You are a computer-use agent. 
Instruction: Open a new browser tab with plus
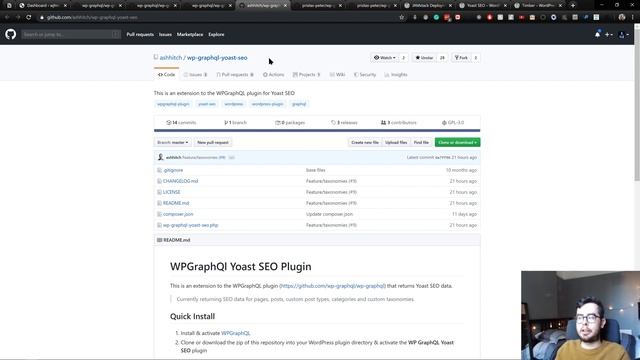point(573,6)
